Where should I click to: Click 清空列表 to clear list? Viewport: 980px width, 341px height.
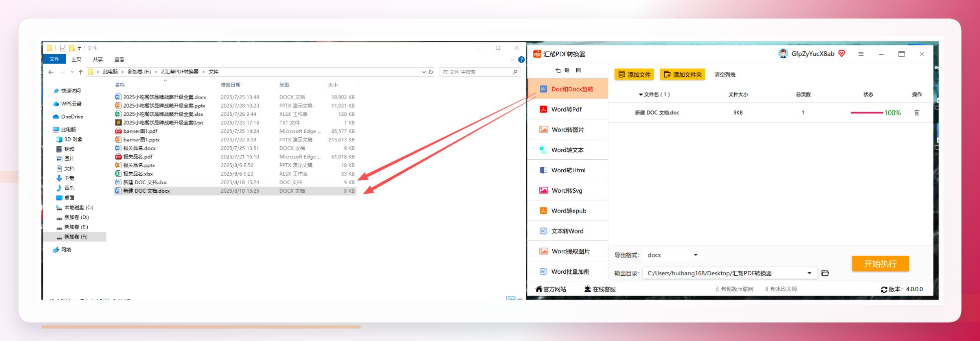tap(725, 75)
